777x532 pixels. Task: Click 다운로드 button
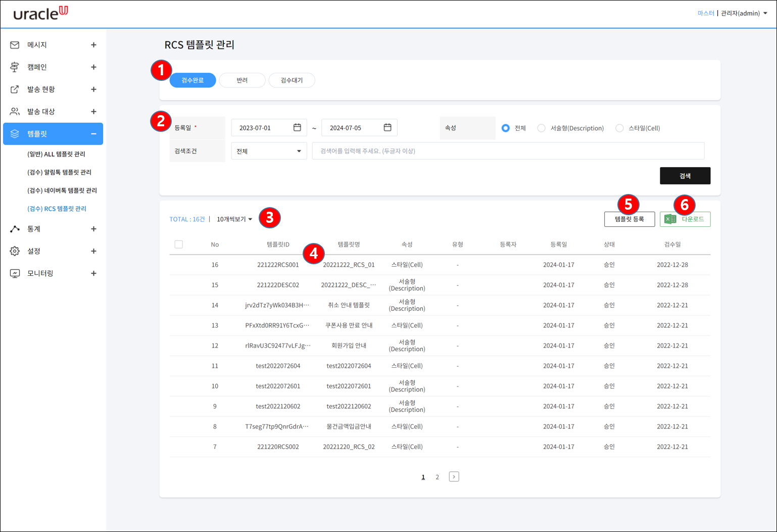click(685, 219)
